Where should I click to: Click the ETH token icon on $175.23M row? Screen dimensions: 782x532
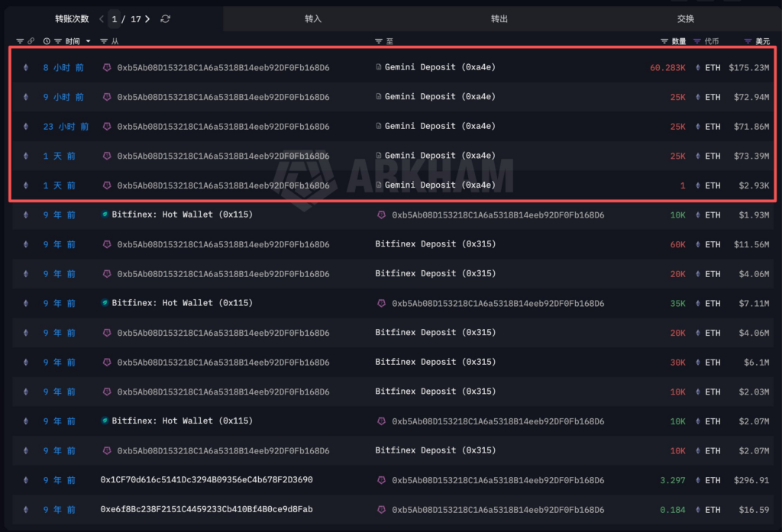pos(698,67)
